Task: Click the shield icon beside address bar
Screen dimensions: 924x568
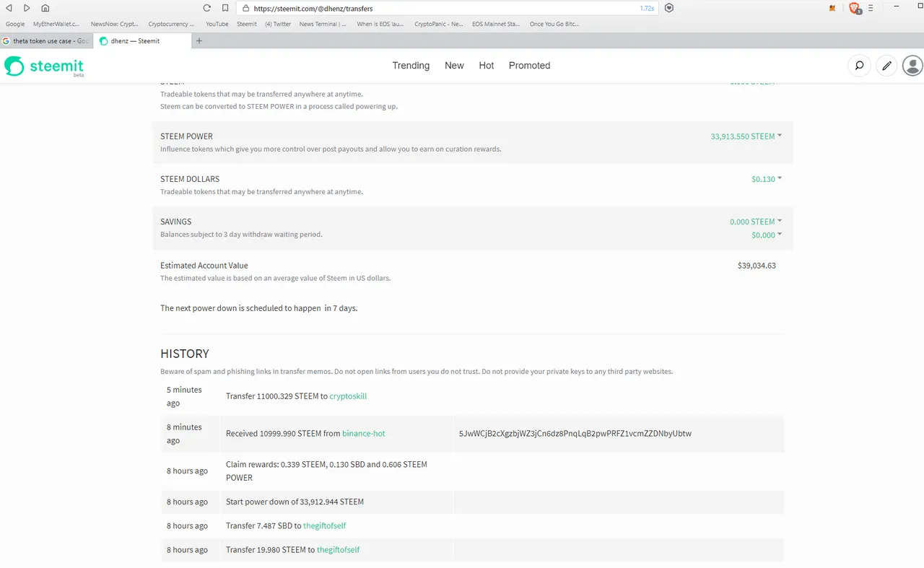Action: [x=669, y=8]
